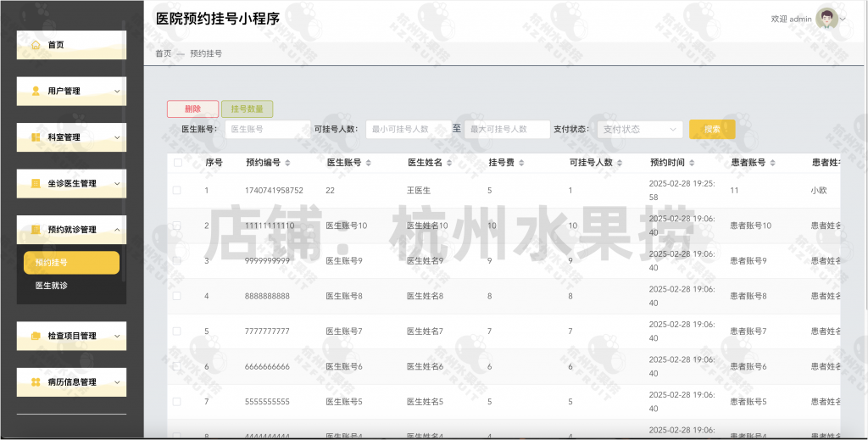Screen dimensions: 868x440
Task: Click the page title 医院预约挂号小程序
Action: 218,19
